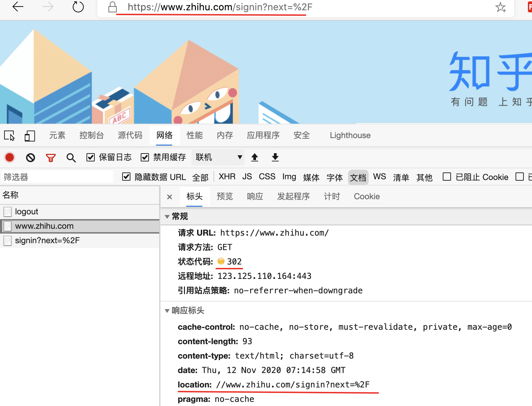Click the 名称 column header
This screenshot has width=532, height=406.
[x=80, y=195]
